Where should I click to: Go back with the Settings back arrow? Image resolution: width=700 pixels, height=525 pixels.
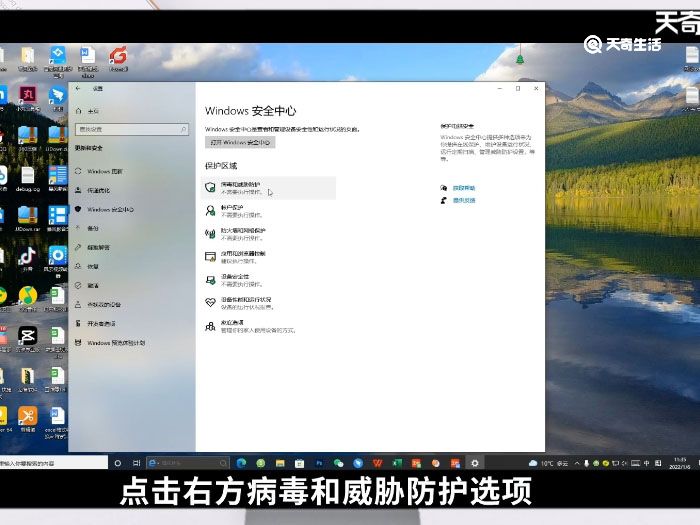pos(78,88)
